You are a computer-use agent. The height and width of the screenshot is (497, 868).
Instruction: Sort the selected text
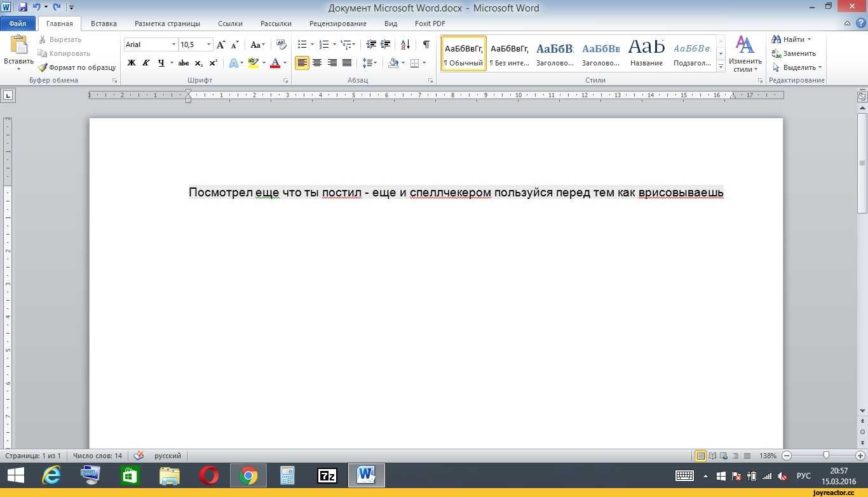click(x=405, y=44)
